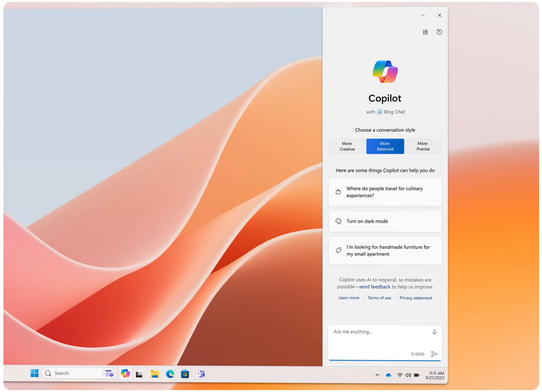Image resolution: width=542 pixels, height=392 pixels.
Task: Click the Copilot icon in the taskbar
Action: click(125, 373)
